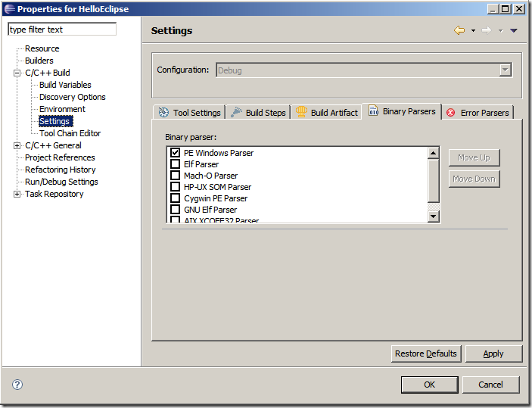Select Project References tree item

pos(60,158)
